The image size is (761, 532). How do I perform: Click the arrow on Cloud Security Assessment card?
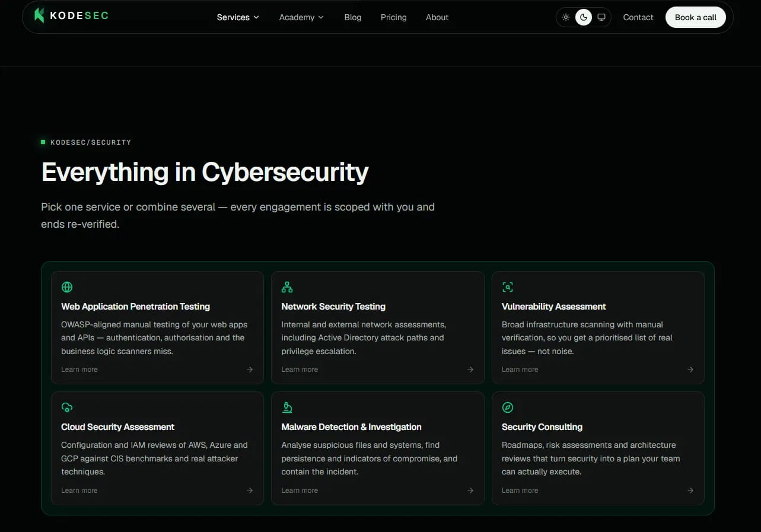pyautogui.click(x=250, y=490)
